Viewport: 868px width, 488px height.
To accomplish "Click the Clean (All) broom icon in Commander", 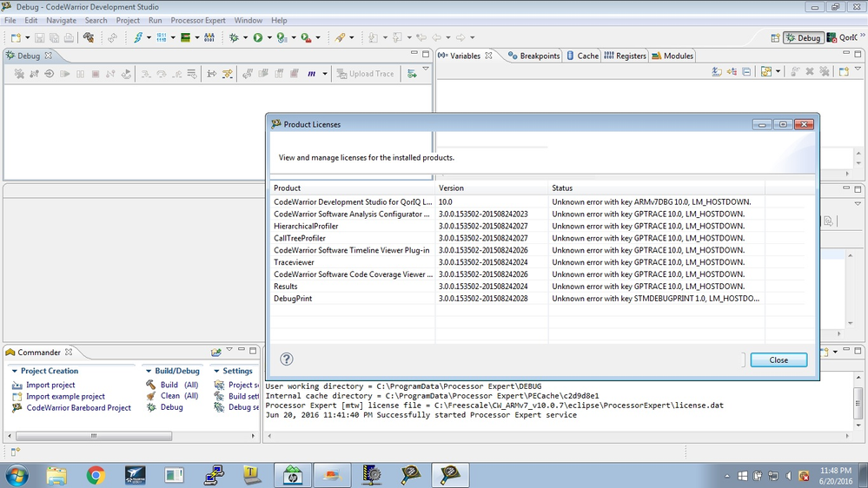I will point(150,396).
